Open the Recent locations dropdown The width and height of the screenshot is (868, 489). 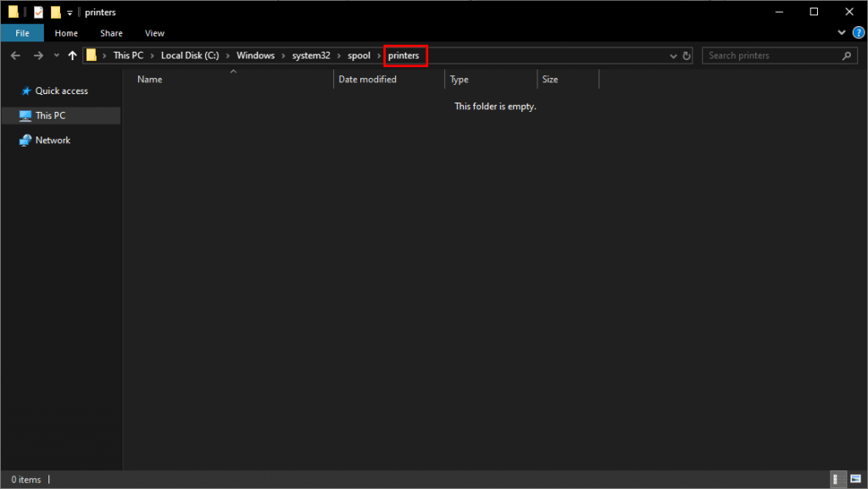[x=56, y=56]
